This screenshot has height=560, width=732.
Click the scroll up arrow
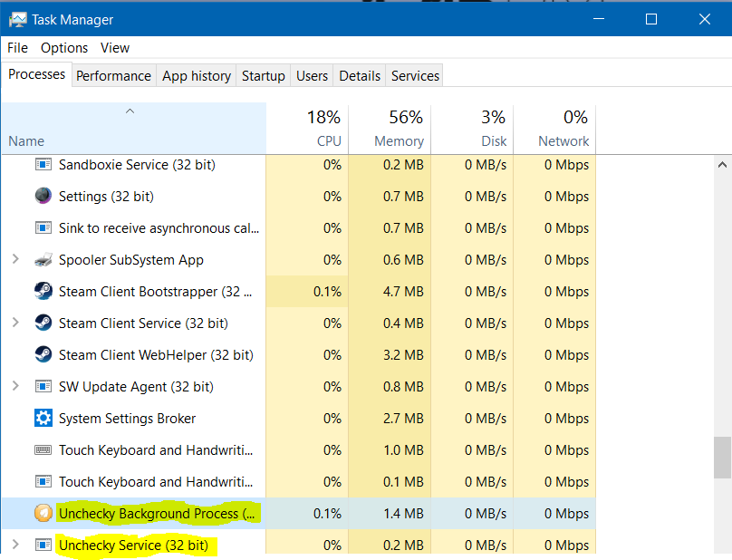click(x=722, y=165)
